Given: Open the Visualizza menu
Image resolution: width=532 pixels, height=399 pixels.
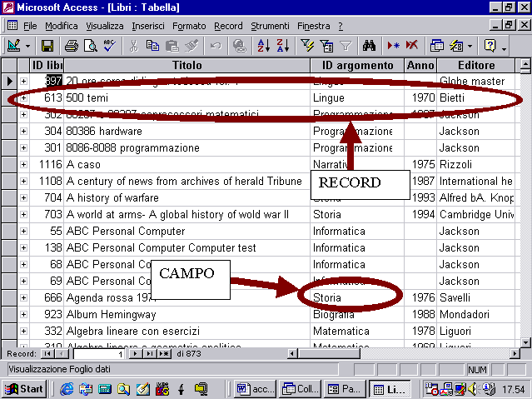Looking at the screenshot, I should click(x=105, y=26).
